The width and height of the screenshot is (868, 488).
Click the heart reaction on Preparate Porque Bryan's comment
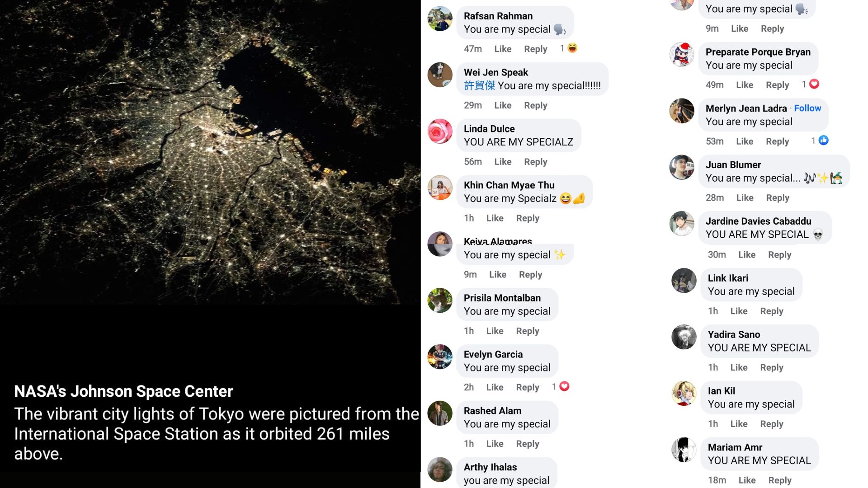[814, 84]
